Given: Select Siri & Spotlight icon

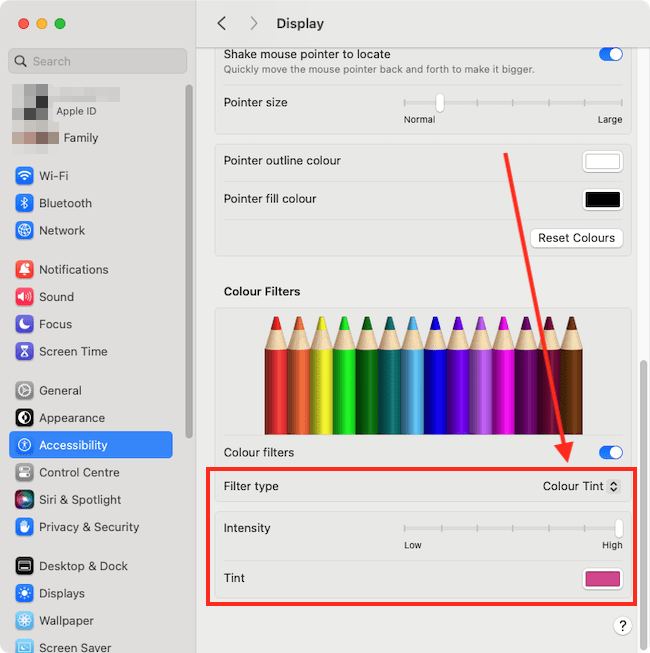Looking at the screenshot, I should (x=25, y=500).
